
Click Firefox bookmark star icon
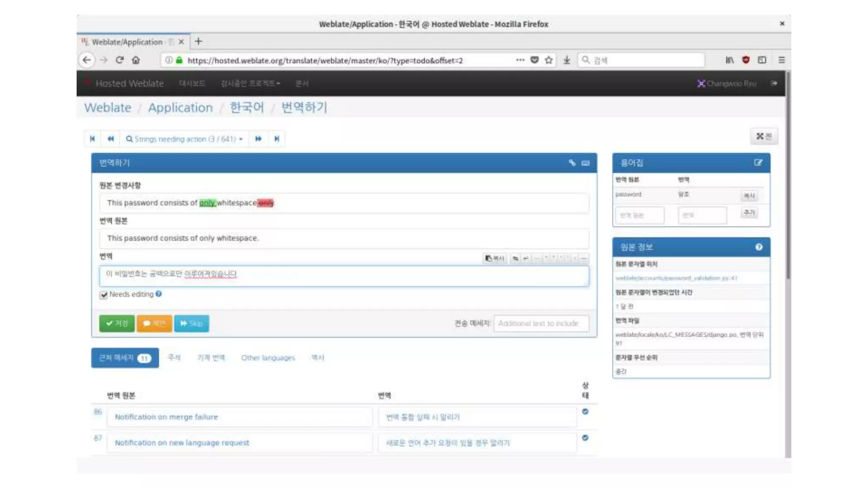[549, 60]
